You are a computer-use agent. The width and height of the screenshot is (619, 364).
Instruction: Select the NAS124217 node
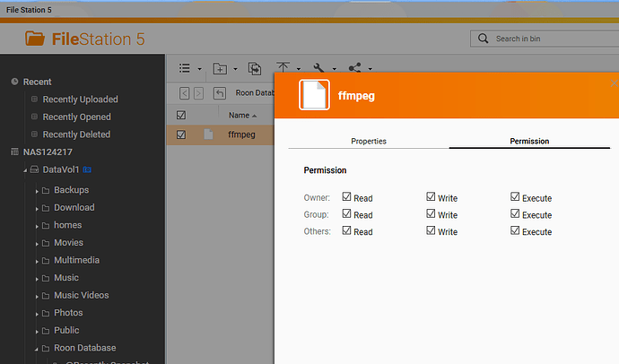pyautogui.click(x=48, y=152)
